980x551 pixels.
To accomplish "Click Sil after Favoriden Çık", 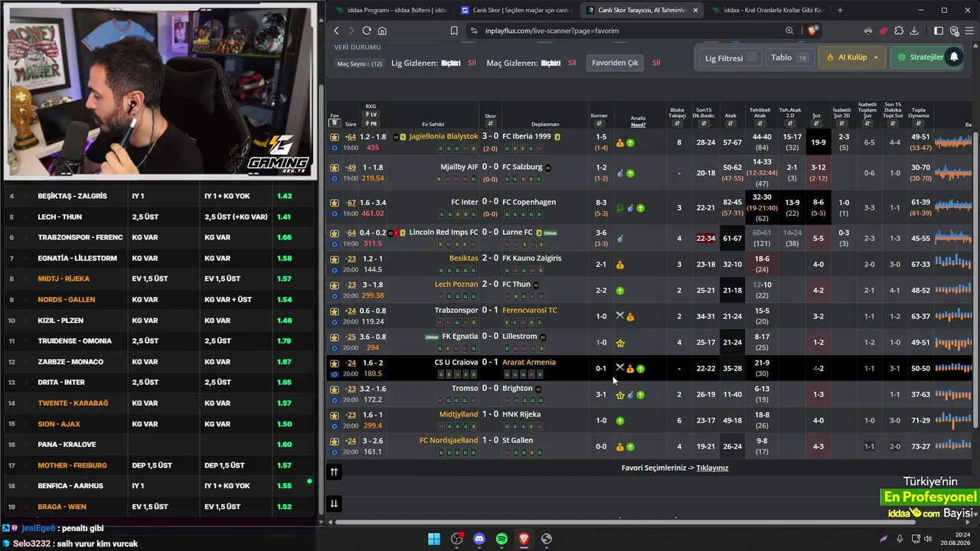I will 656,63.
